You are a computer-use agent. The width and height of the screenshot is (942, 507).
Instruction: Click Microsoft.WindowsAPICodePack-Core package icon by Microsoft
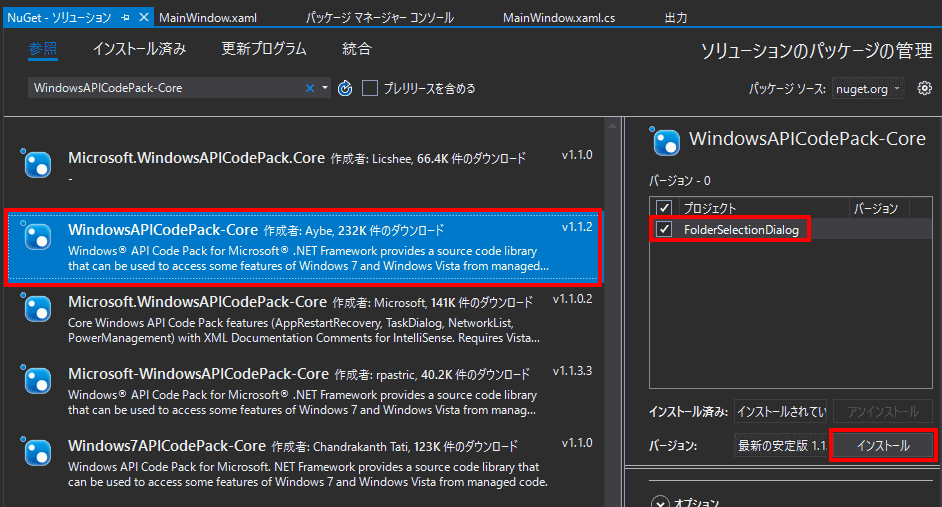37,308
